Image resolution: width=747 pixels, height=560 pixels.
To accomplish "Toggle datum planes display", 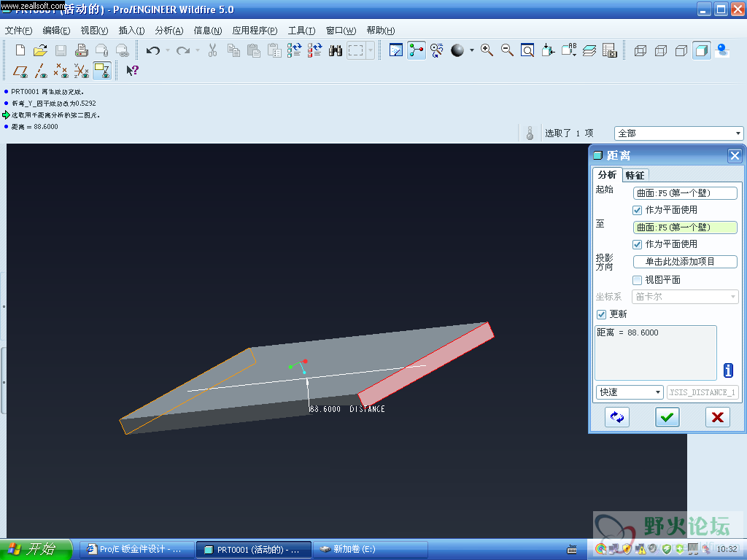I will tap(20, 71).
